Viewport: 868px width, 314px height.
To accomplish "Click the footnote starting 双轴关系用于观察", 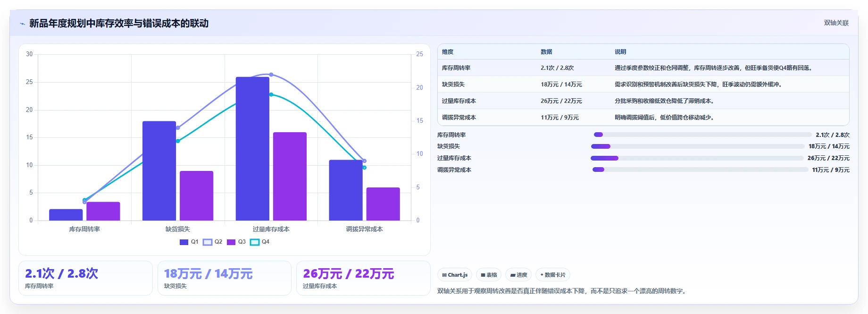I will tap(562, 291).
